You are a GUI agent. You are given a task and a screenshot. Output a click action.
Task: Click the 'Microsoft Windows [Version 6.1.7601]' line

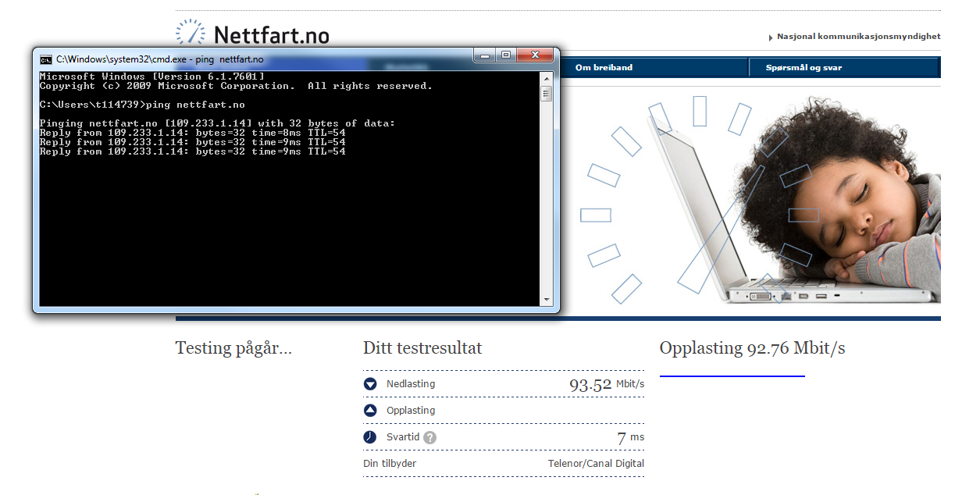tap(151, 77)
